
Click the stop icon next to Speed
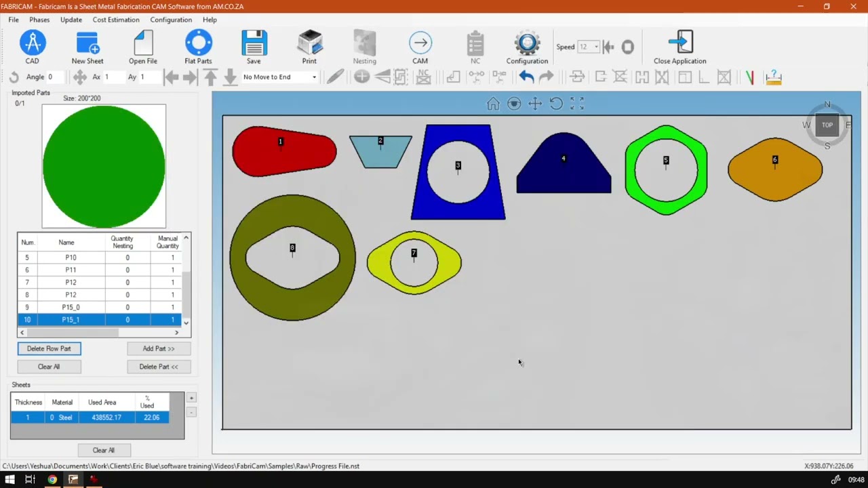point(628,47)
